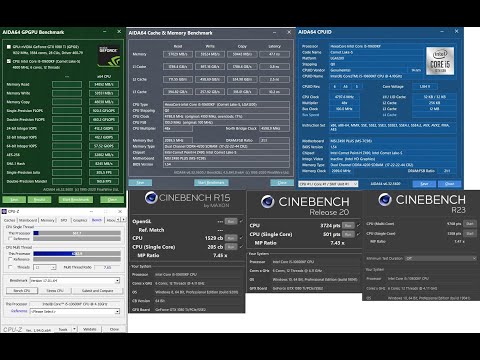The image size is (480, 360).
Task: Switch to the Memory tab in CPU-Z
Action: pyautogui.click(x=47, y=220)
